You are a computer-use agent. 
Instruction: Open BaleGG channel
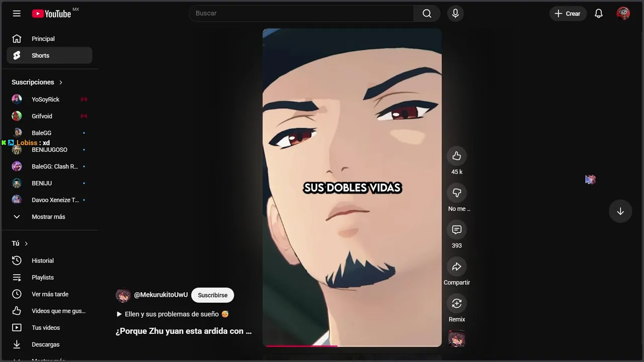[49, 133]
